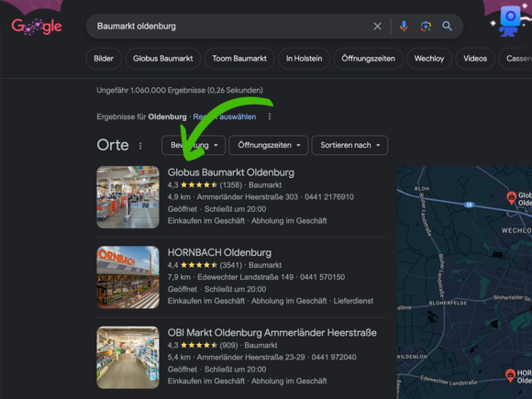Click the Globus rating 4,3 (1358)
The image size is (532, 399).
[205, 185]
